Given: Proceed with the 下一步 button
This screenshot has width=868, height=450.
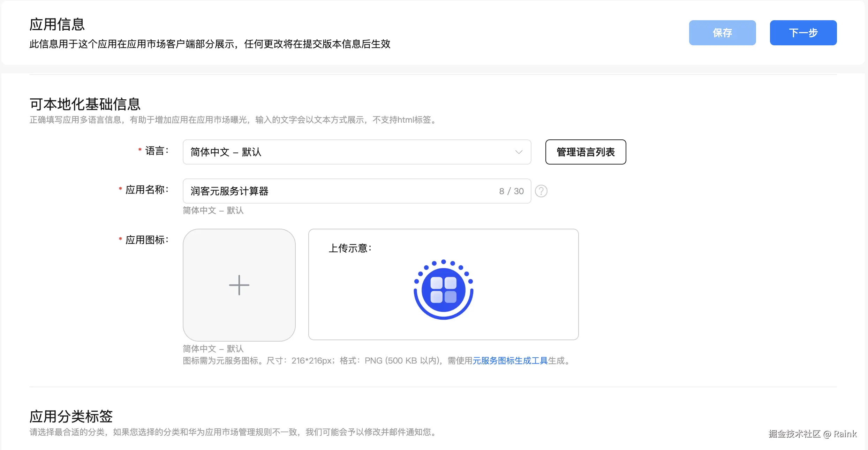Looking at the screenshot, I should point(803,33).
